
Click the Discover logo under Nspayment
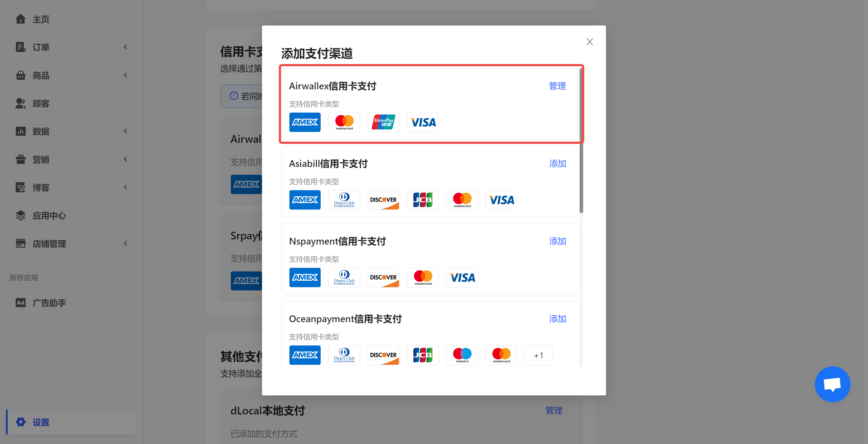pyautogui.click(x=384, y=277)
